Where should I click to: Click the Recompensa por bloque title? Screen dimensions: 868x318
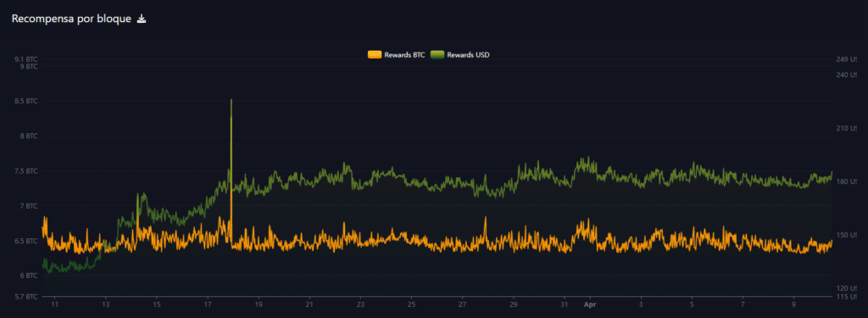pyautogui.click(x=71, y=20)
